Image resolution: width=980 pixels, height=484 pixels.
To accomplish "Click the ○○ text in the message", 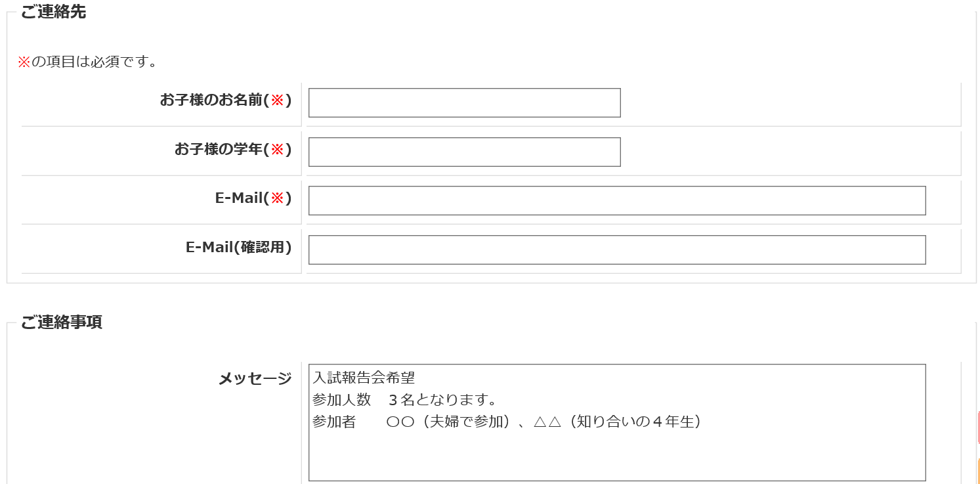I will click(400, 422).
